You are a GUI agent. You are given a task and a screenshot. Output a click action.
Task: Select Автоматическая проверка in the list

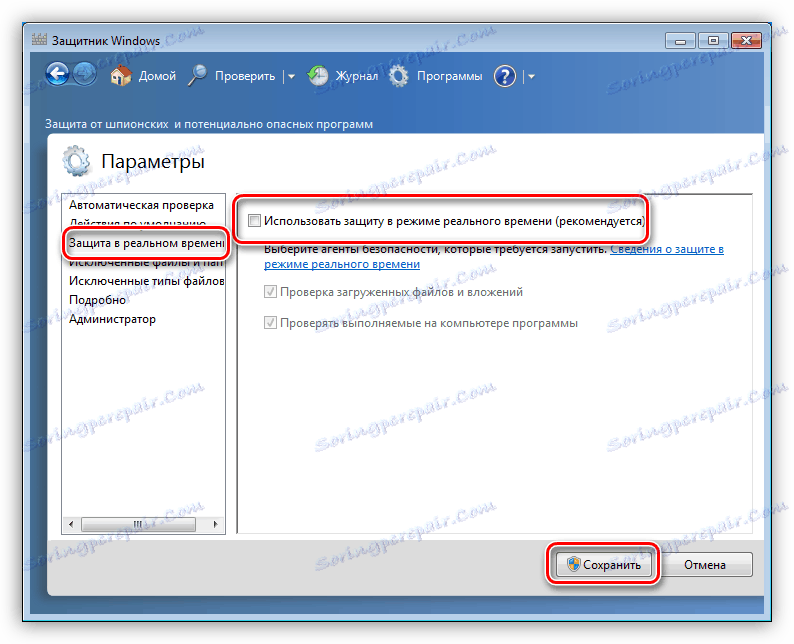point(141,205)
